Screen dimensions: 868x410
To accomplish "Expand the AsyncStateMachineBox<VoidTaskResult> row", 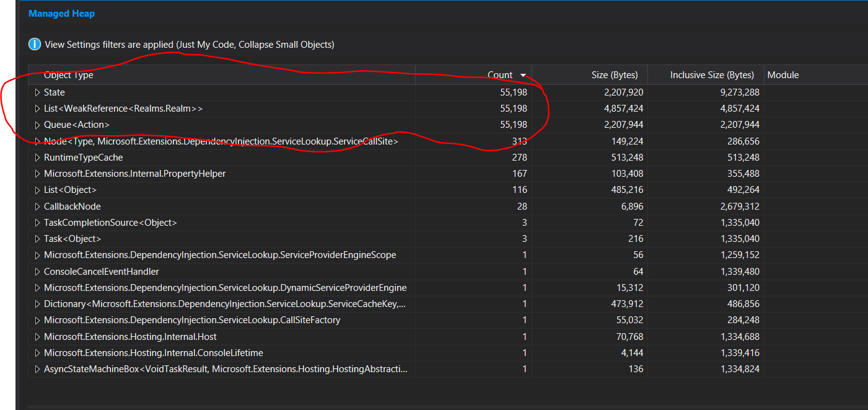I will coord(37,368).
